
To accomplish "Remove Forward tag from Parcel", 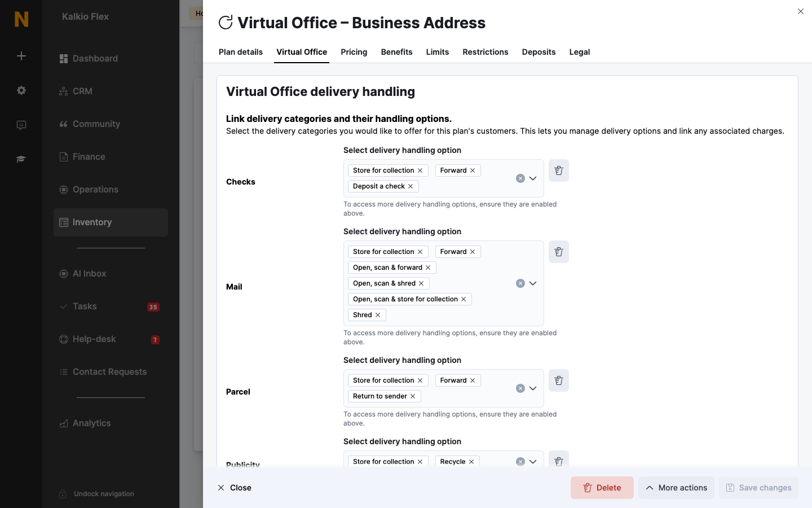I will tap(473, 380).
